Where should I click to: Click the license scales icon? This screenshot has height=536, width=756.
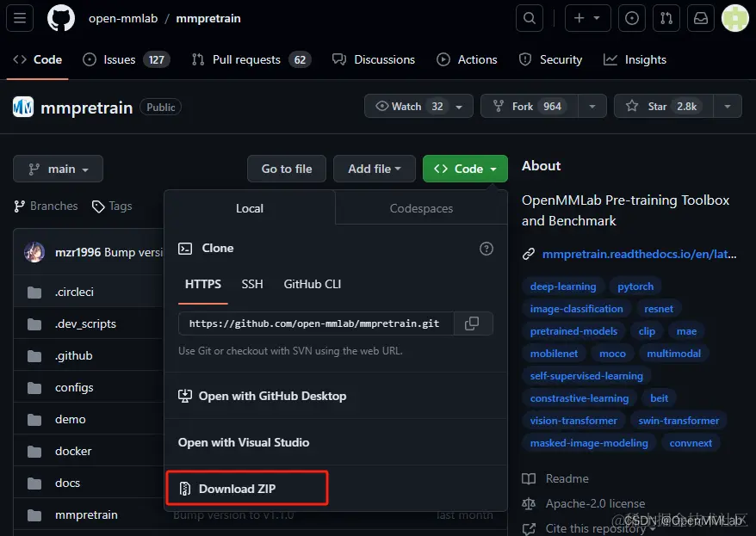[x=529, y=503]
